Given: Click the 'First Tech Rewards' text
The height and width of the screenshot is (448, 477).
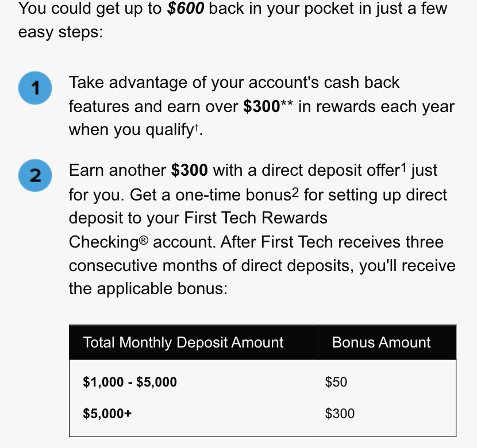Looking at the screenshot, I should (x=256, y=218).
